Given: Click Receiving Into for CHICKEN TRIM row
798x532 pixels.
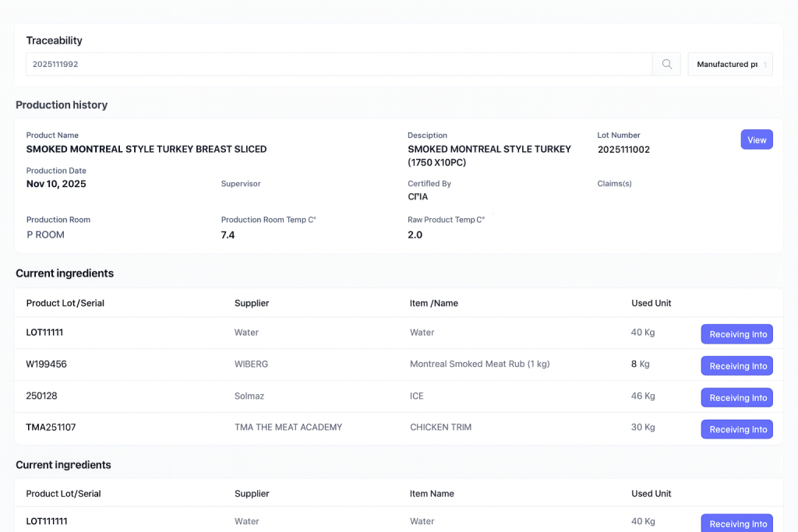Looking at the screenshot, I should pos(736,428).
